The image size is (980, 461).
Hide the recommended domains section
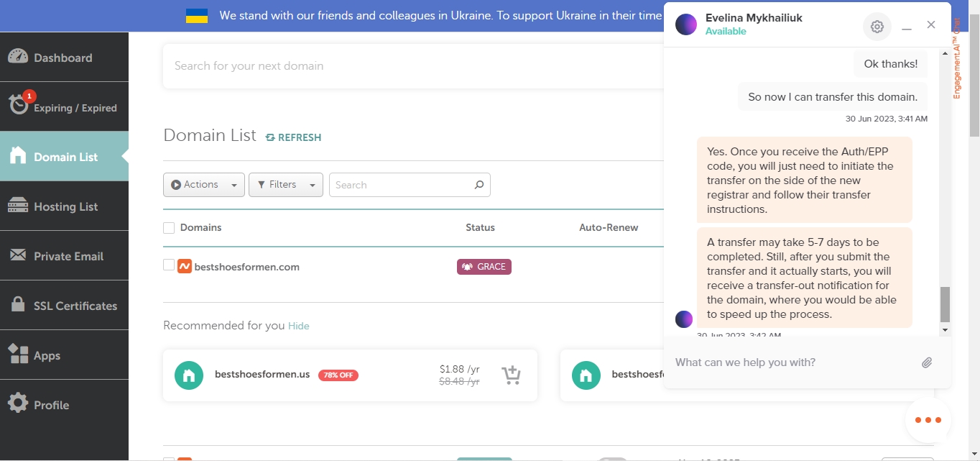pos(298,326)
